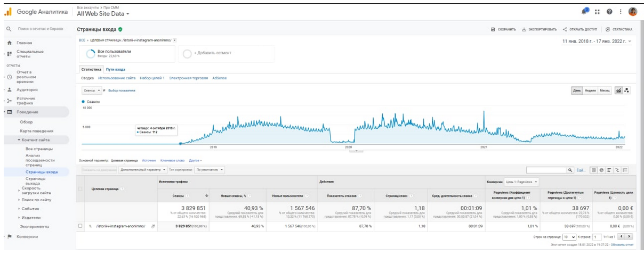Select the Набор целей 1 sub-tab
Viewport: 644px width, 255px height.
tap(152, 78)
